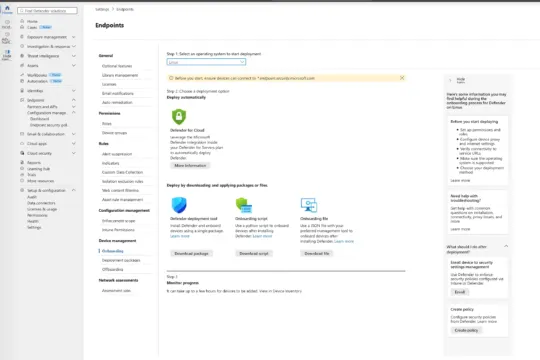Click the Identities icon
Image resolution: width=540 pixels, height=360 pixels.
(22, 91)
